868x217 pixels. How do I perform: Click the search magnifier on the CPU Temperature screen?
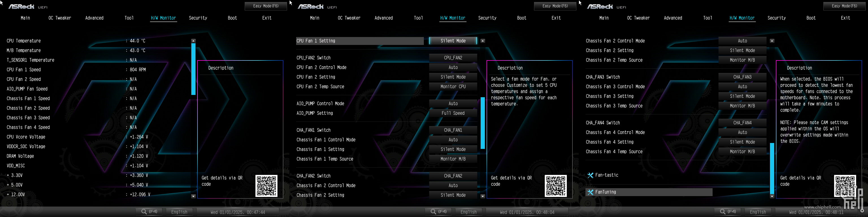[144, 212]
